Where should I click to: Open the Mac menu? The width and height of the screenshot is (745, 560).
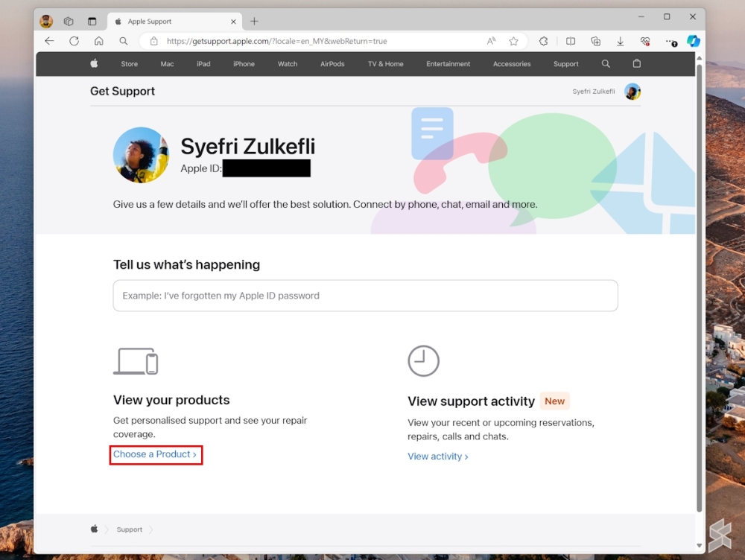pos(167,63)
